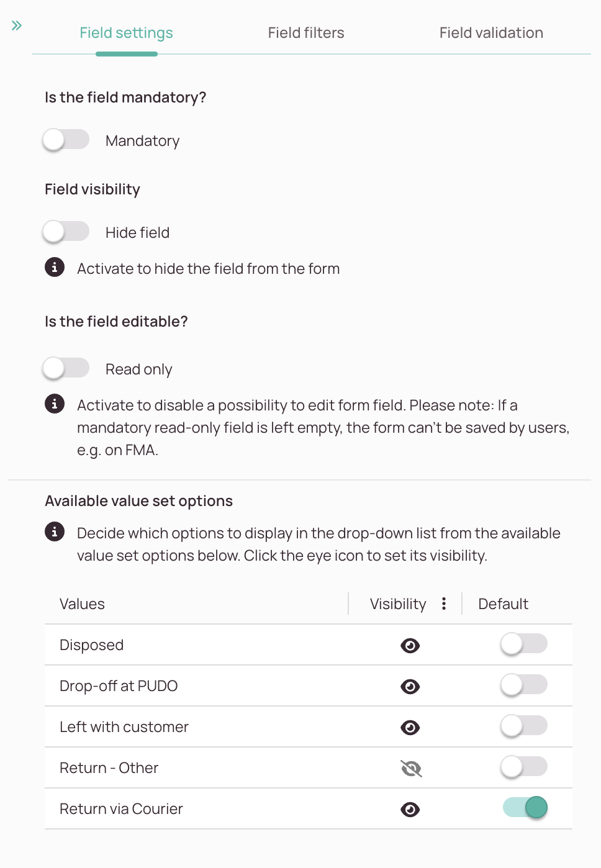Disable default toggle for Return via Courier

[x=525, y=807]
